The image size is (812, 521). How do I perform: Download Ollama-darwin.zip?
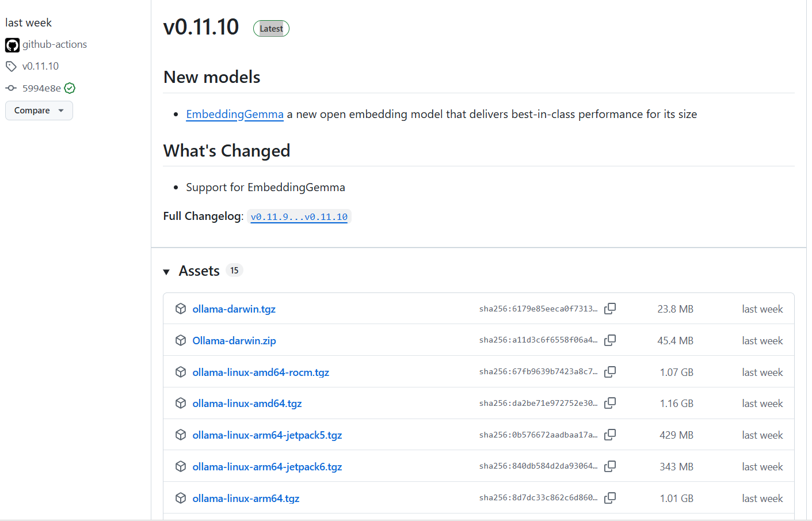point(234,341)
